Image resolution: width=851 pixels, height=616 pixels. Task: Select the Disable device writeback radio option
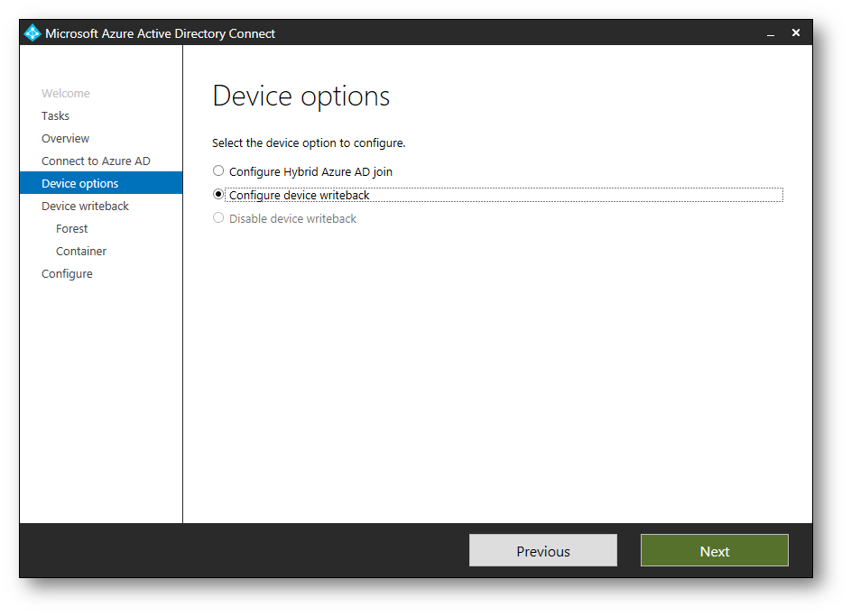pyautogui.click(x=218, y=218)
